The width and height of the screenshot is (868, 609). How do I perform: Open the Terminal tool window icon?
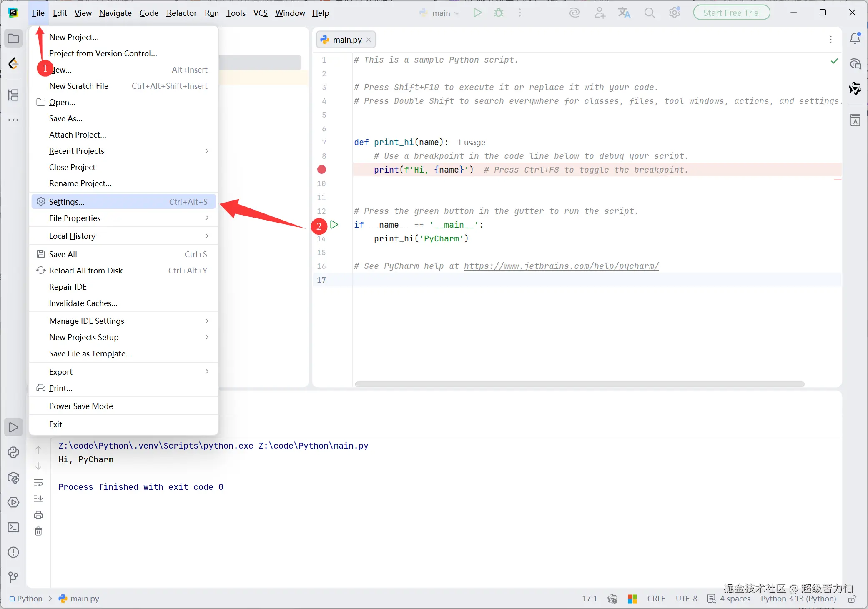tap(13, 527)
